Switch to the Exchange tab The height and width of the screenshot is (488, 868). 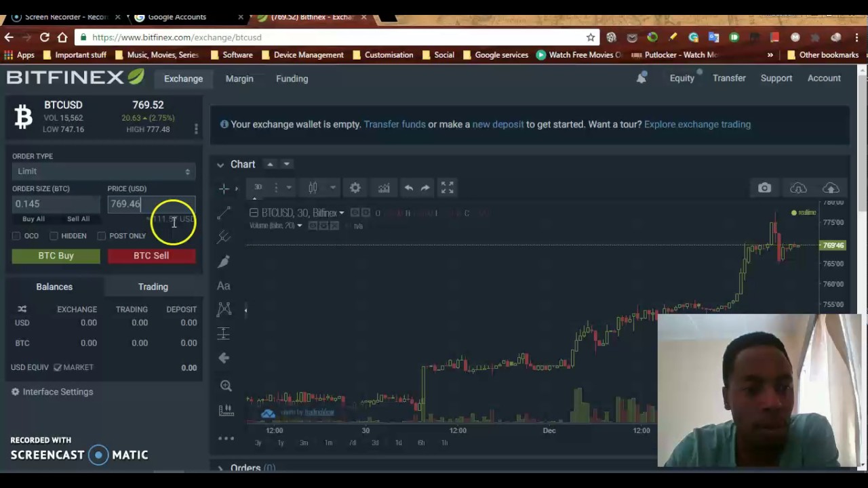pyautogui.click(x=183, y=79)
